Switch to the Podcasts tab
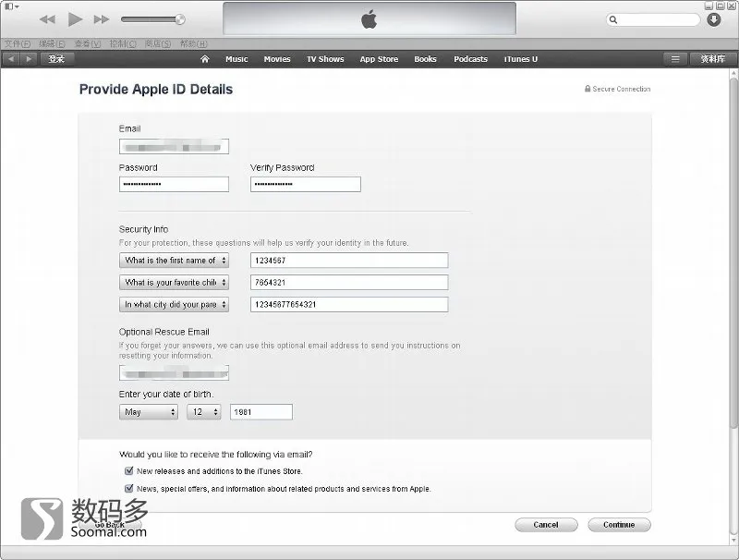This screenshot has width=739, height=560. coord(470,59)
